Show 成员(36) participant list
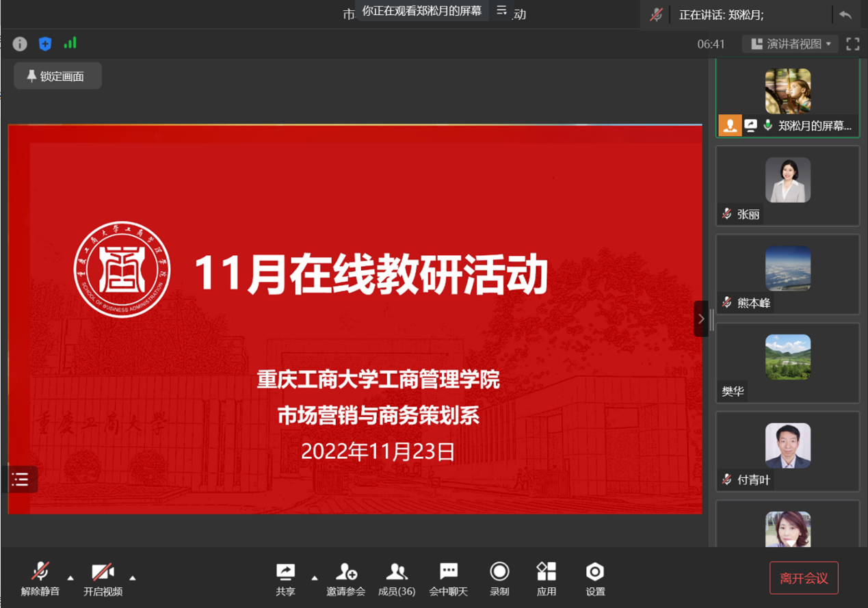This screenshot has width=868, height=608. pos(397,579)
